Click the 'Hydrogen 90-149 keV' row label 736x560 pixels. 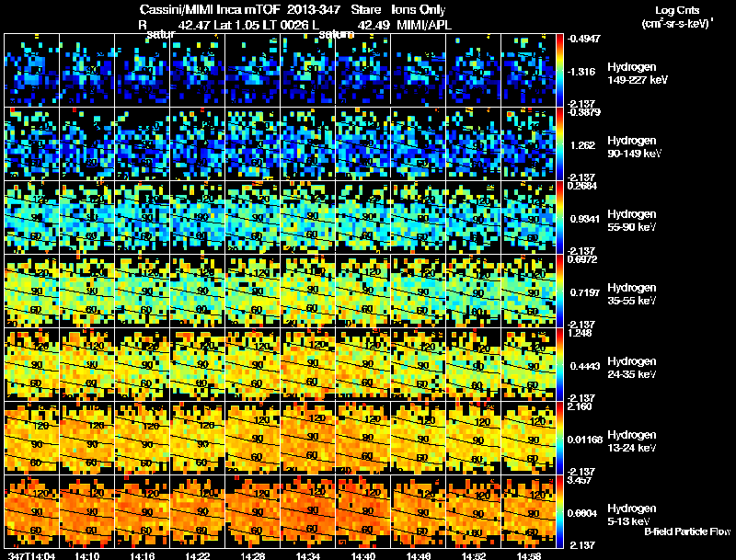tap(634, 147)
